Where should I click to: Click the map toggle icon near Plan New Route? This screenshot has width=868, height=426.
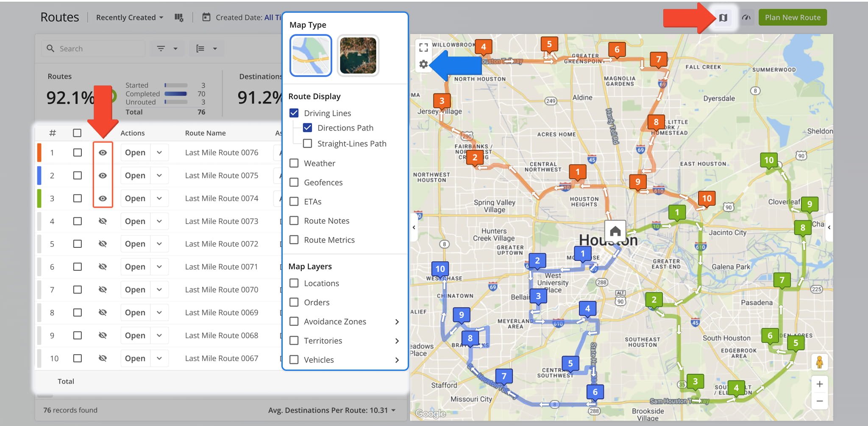tap(723, 18)
